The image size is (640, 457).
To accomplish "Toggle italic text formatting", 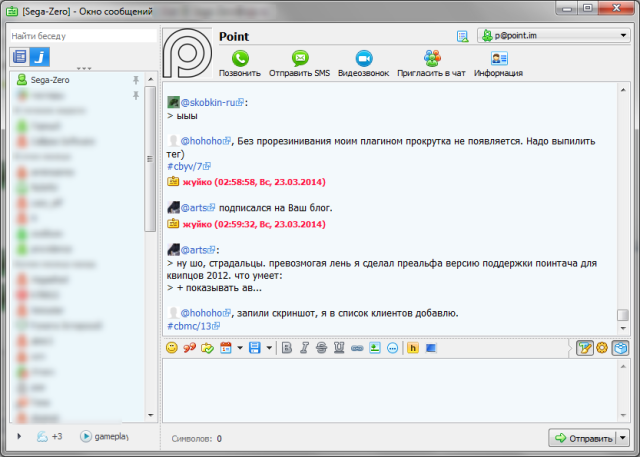I will tap(304, 348).
